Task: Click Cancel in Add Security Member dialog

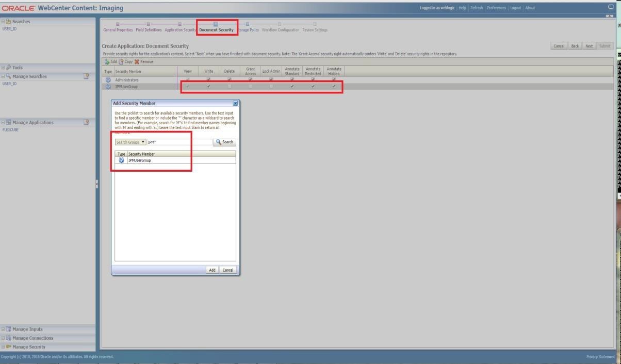Action: coord(227,270)
